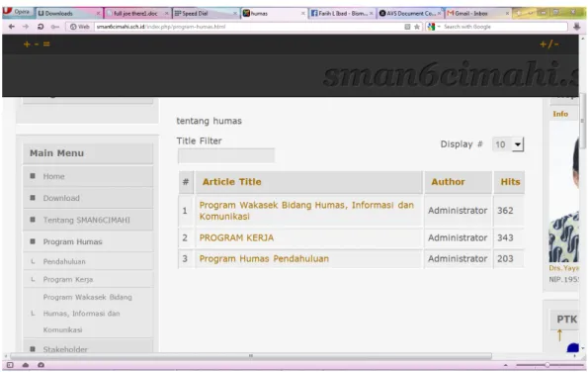Open Program Wakasek Bidang Humas submenu item
588x372 pixels.
click(88, 313)
